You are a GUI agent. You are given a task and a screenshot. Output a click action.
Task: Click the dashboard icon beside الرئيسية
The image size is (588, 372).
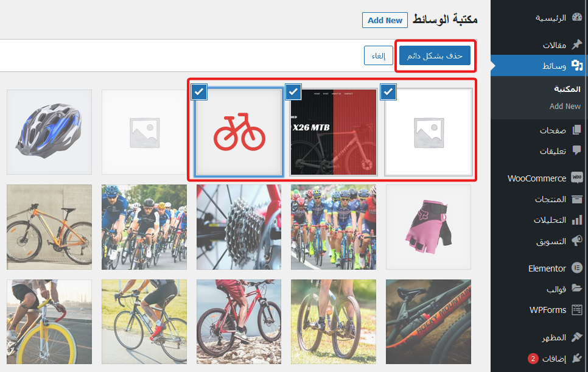576,18
